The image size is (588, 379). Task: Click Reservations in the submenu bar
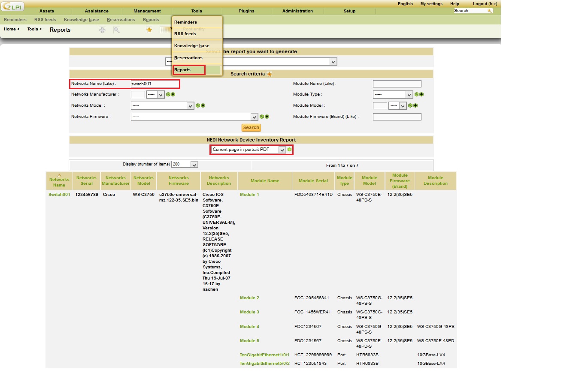click(x=121, y=20)
